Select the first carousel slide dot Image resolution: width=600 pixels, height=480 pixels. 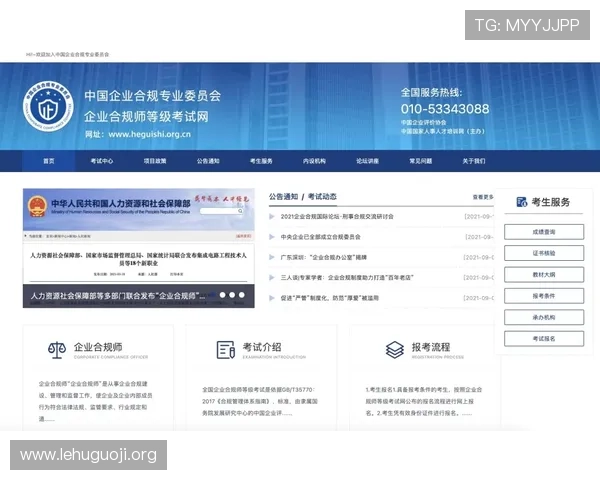click(x=214, y=295)
